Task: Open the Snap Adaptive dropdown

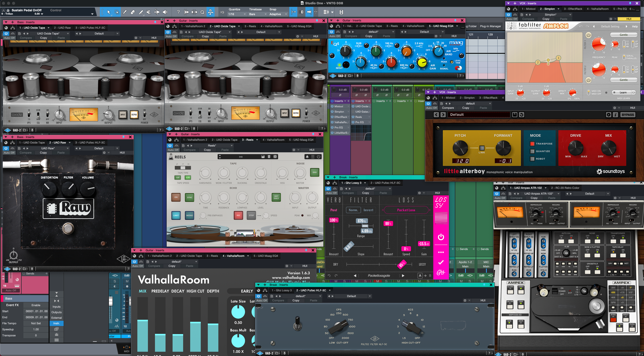Action: coord(278,14)
